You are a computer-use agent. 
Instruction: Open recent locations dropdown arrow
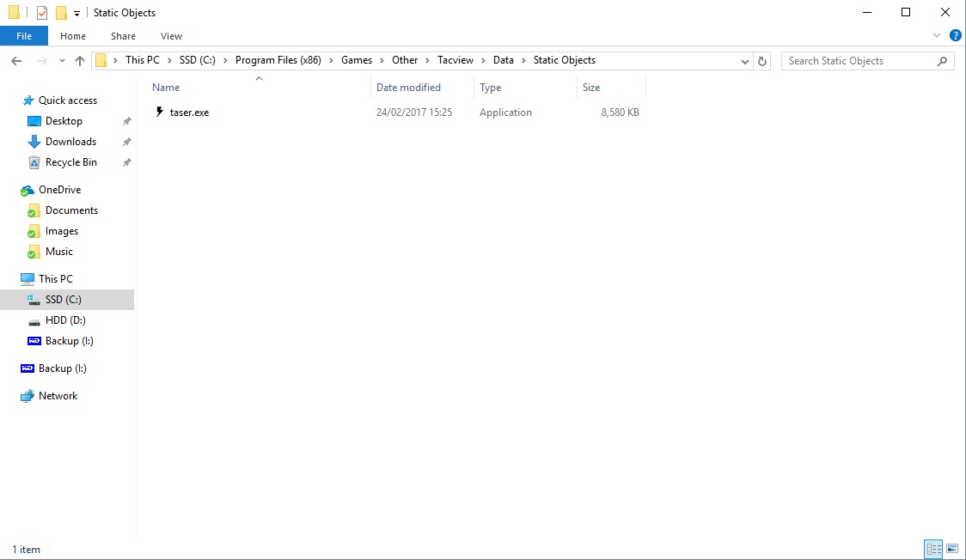coord(62,60)
